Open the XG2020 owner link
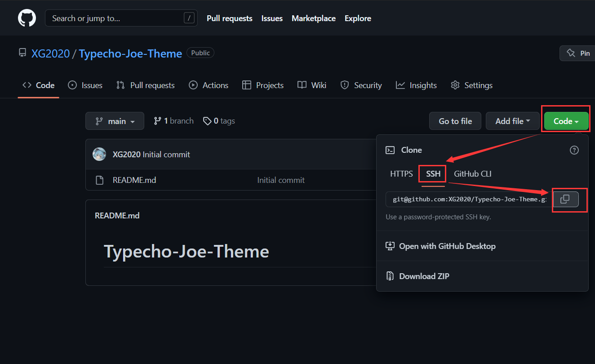The width and height of the screenshot is (595, 364). 51,53
